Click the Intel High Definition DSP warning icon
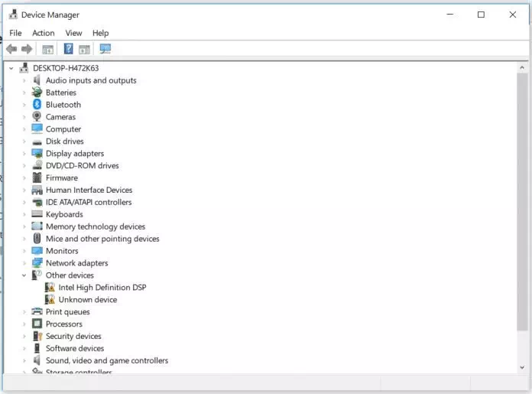This screenshot has height=394, width=532. [x=50, y=288]
